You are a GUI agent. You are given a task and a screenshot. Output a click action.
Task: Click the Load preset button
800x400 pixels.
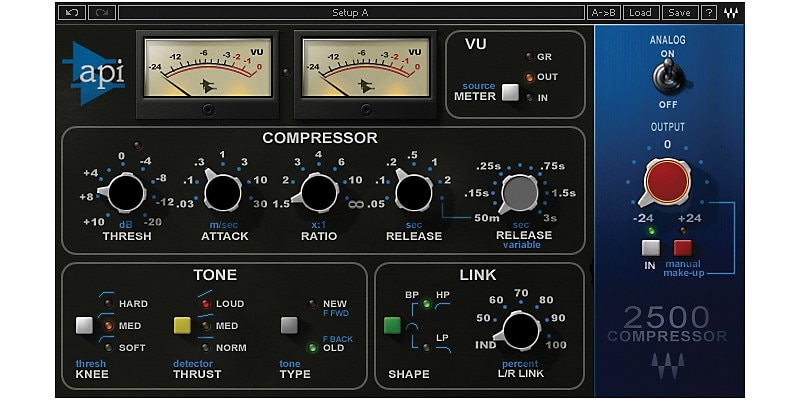641,13
